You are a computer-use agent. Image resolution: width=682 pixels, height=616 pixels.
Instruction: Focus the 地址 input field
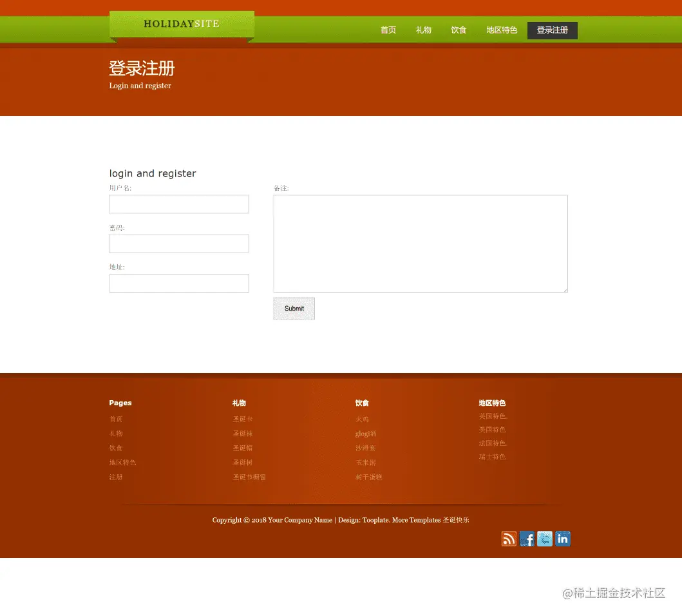click(179, 283)
